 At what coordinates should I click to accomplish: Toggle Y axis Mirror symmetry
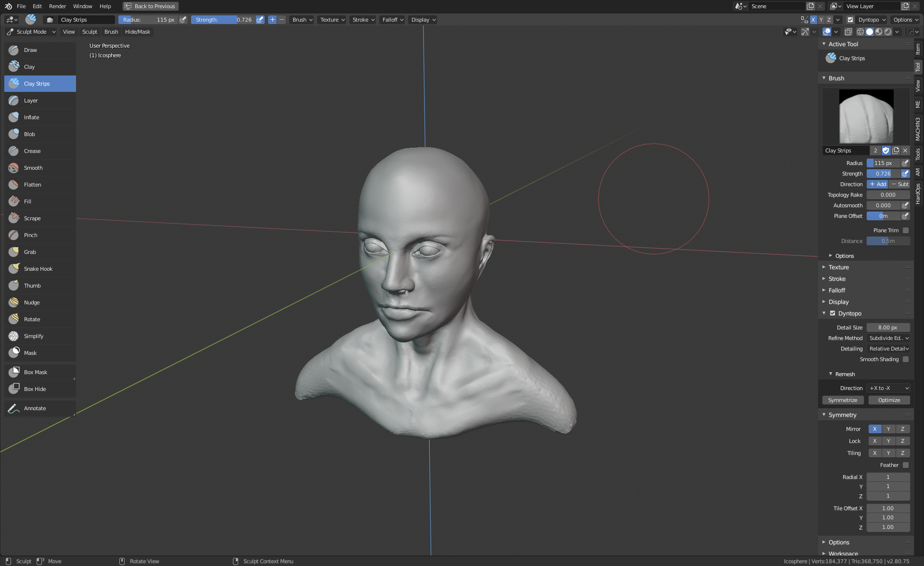(888, 429)
